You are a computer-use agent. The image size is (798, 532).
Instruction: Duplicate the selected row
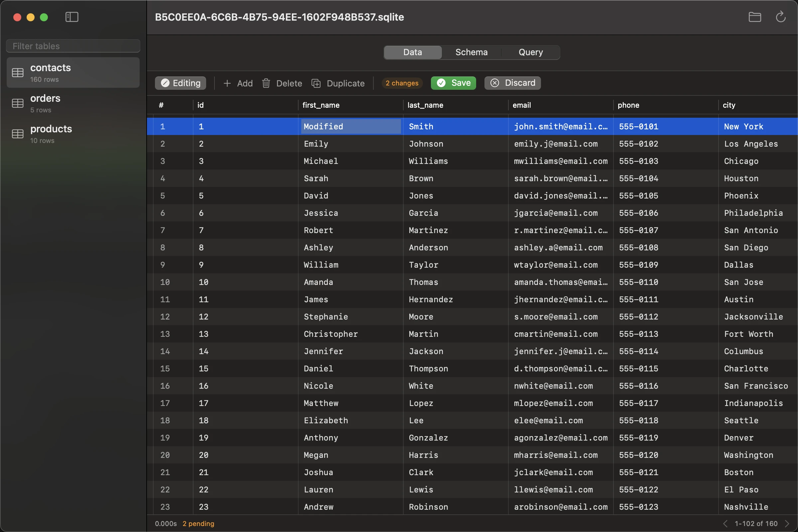tap(316, 83)
